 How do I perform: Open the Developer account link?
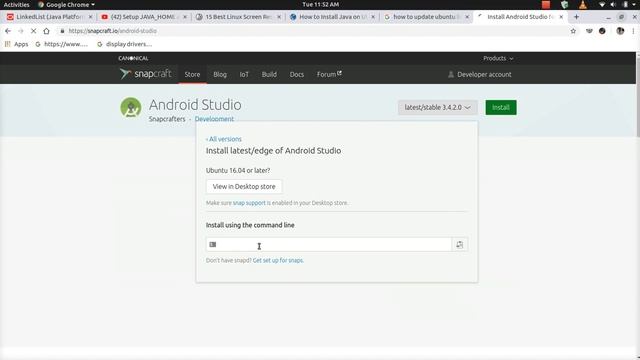(x=480, y=74)
